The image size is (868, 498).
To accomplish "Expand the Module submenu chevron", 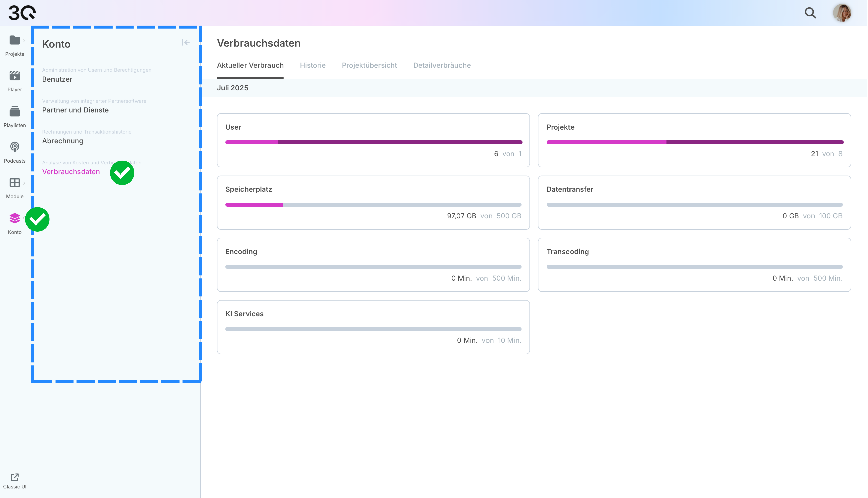I will pyautogui.click(x=24, y=183).
